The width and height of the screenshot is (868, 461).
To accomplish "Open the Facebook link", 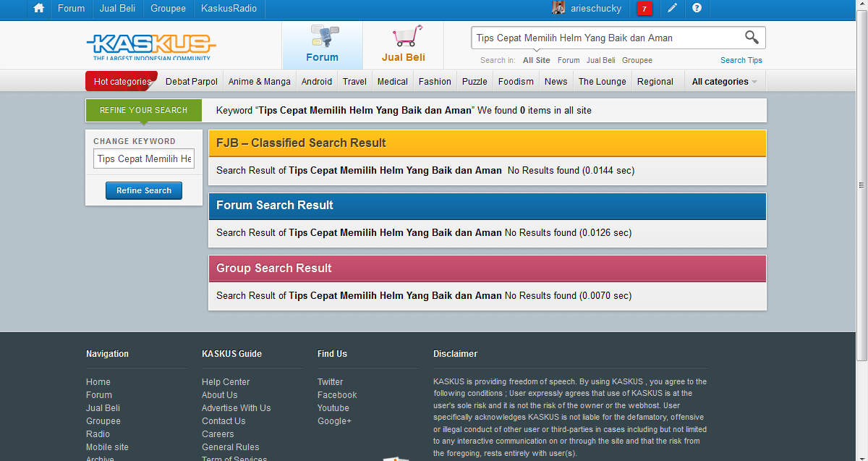I will [x=337, y=395].
